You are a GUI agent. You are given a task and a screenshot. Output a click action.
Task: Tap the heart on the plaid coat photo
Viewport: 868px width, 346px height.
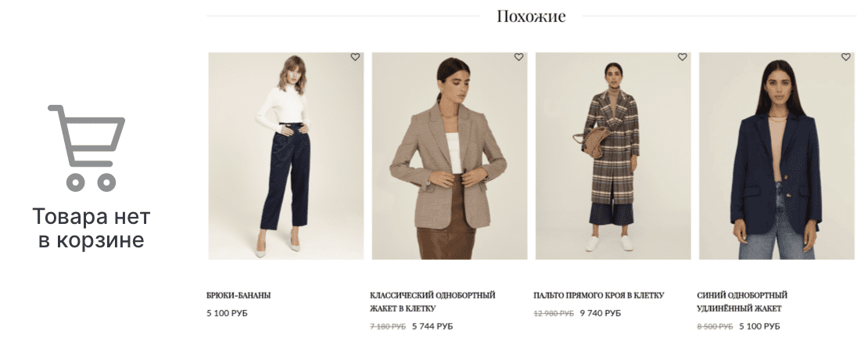pos(683,56)
